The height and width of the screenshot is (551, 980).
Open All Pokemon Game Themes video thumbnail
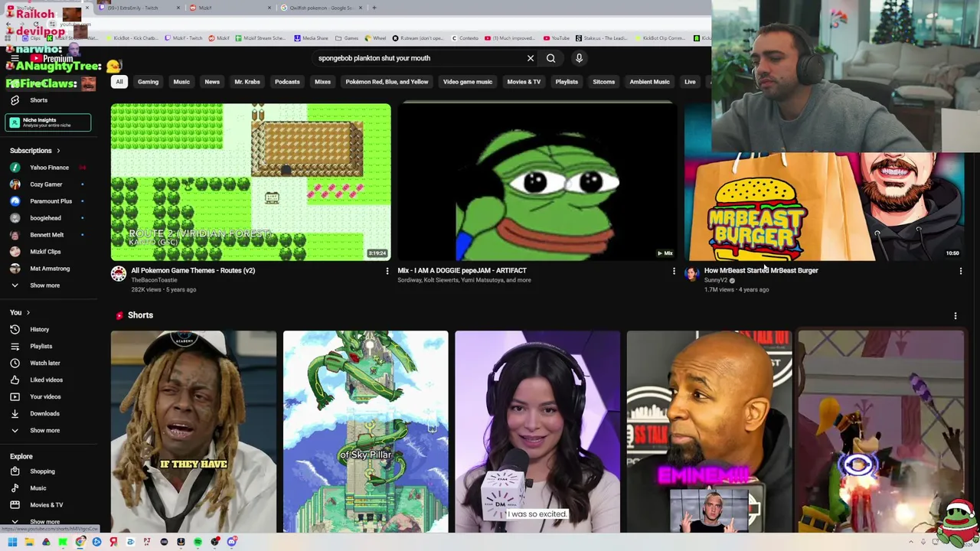pos(250,182)
